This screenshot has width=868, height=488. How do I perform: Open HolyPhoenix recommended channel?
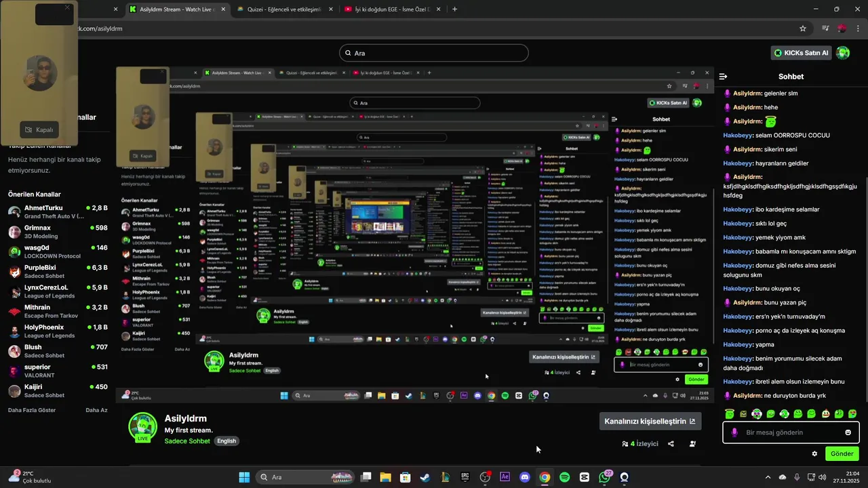tap(58, 331)
